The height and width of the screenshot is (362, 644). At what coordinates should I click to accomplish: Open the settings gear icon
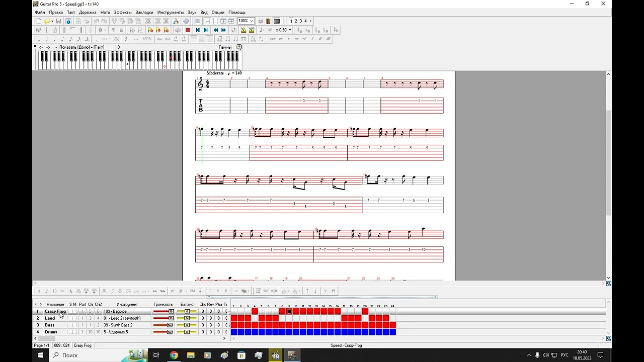pos(186,21)
